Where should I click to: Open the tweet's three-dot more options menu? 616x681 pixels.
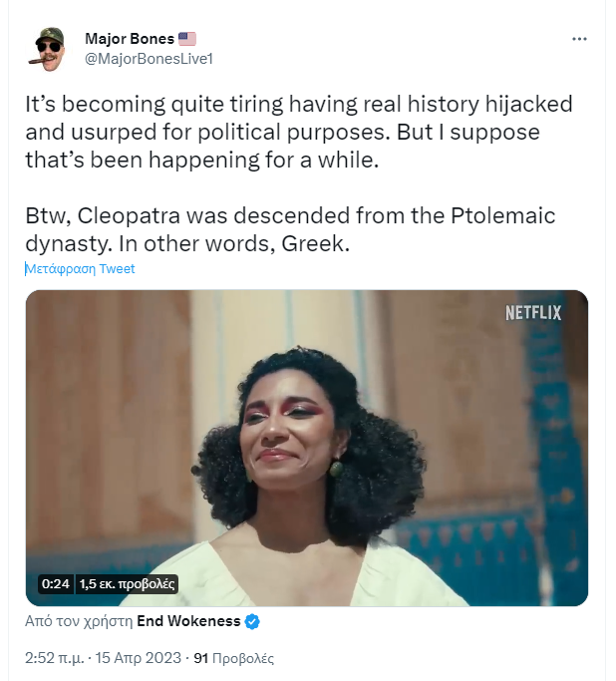[x=579, y=39]
